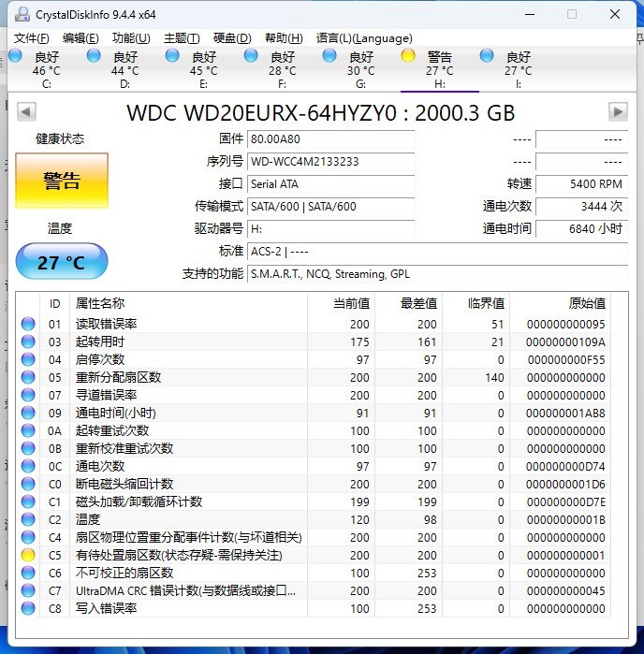The width and height of the screenshot is (644, 654).
Task: Click the 27 °C temperature button
Action: click(x=62, y=262)
